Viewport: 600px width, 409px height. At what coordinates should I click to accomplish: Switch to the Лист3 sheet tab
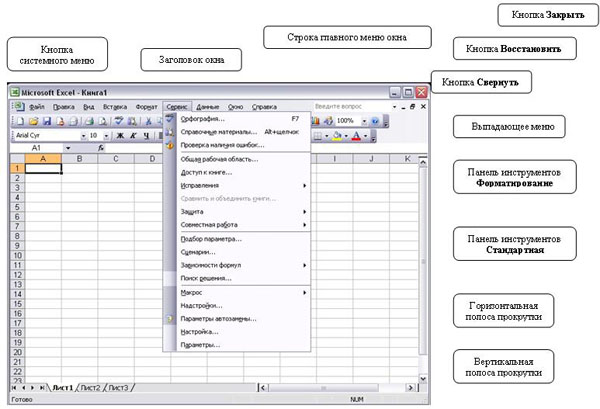pyautogui.click(x=118, y=388)
